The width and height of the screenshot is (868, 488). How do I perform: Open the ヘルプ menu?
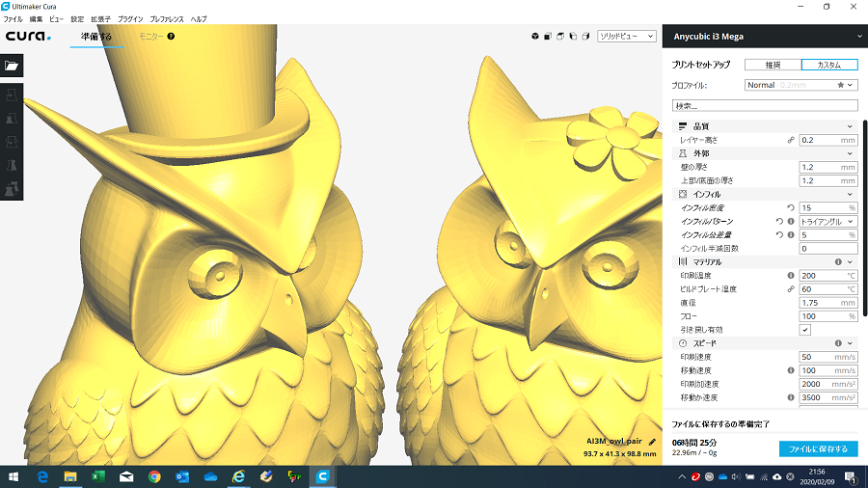click(199, 19)
